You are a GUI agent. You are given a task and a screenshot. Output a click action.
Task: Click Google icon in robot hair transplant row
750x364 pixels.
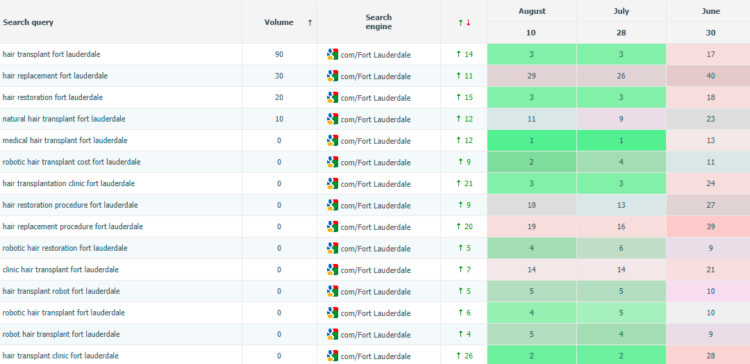[332, 334]
